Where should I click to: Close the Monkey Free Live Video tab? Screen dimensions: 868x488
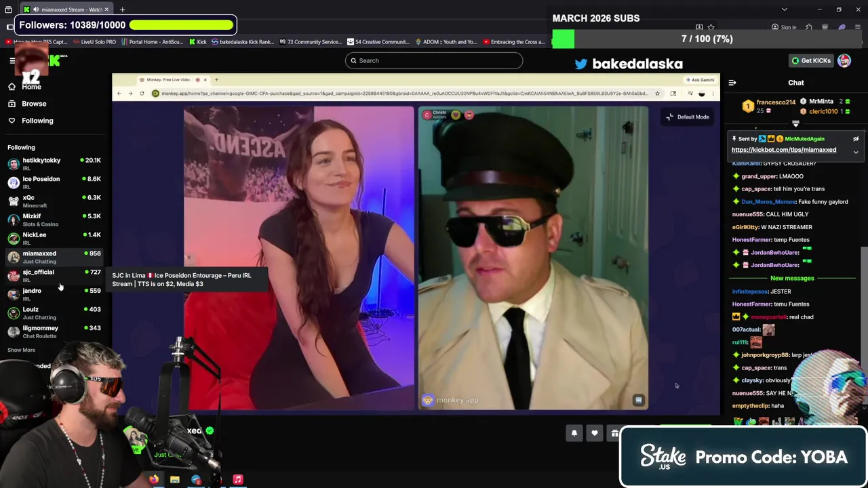205,80
